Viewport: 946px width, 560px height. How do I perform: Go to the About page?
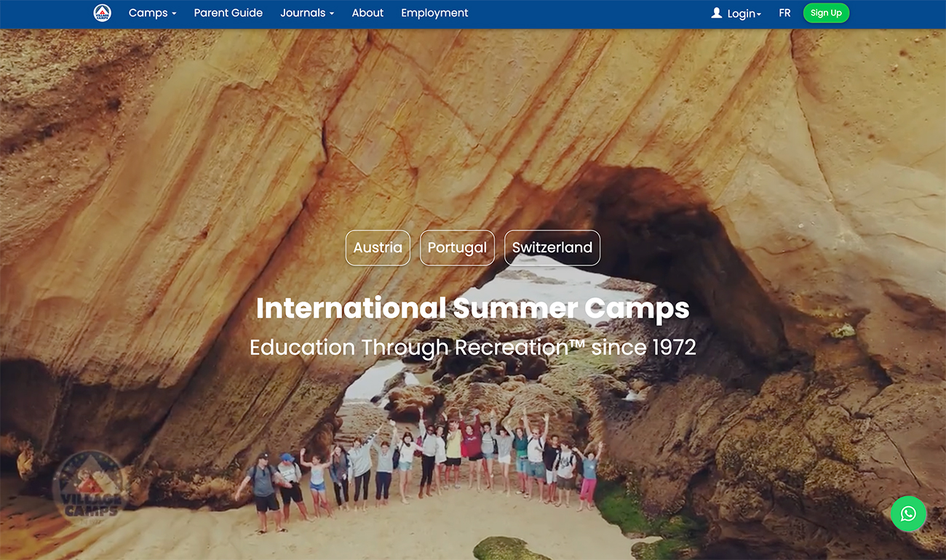pyautogui.click(x=367, y=13)
